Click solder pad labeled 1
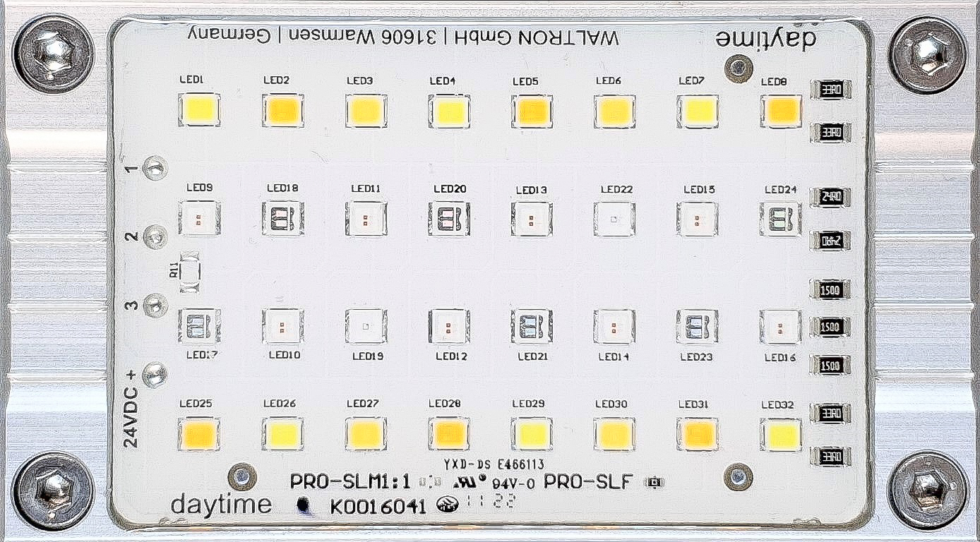Screen dimensions: 980x542 tap(154, 168)
